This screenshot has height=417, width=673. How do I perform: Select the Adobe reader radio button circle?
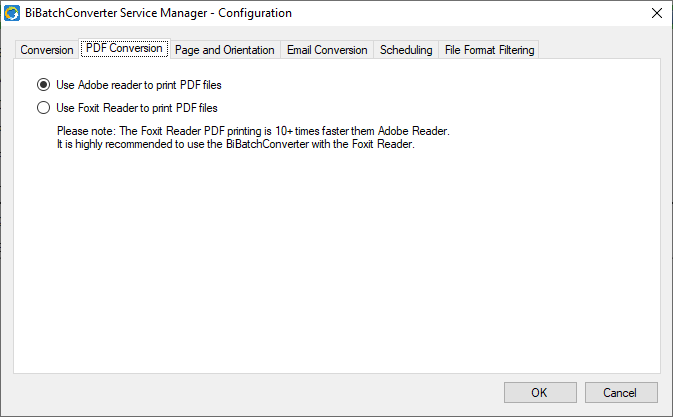pyautogui.click(x=43, y=85)
